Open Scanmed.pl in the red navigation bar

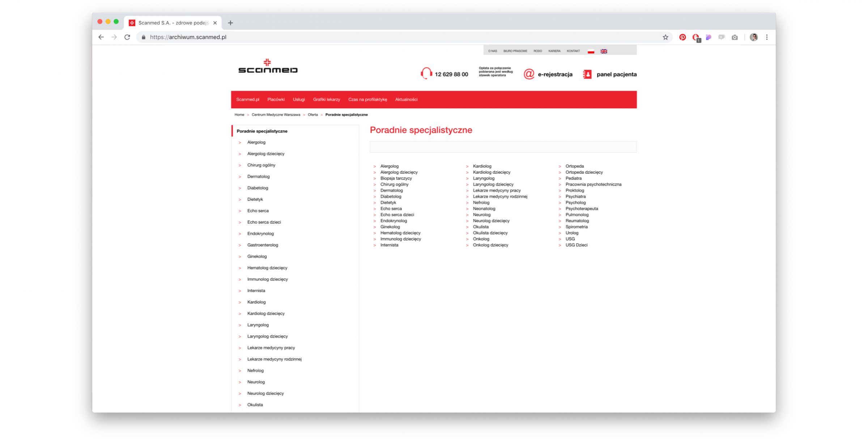click(x=248, y=100)
